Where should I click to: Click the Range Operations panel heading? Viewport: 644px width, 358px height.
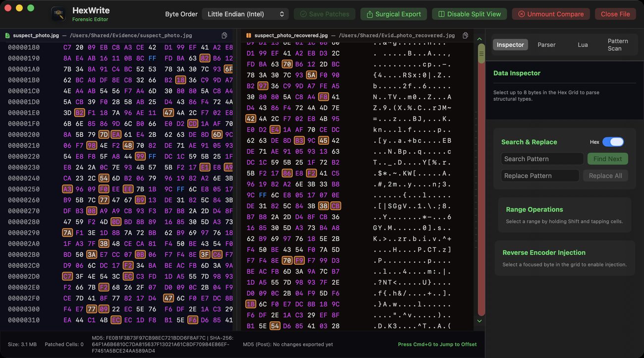(535, 209)
